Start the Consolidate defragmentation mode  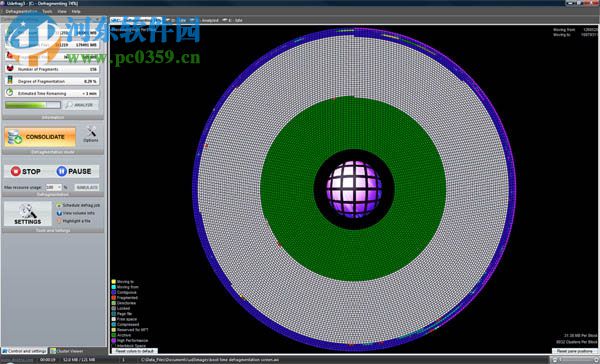pos(40,137)
